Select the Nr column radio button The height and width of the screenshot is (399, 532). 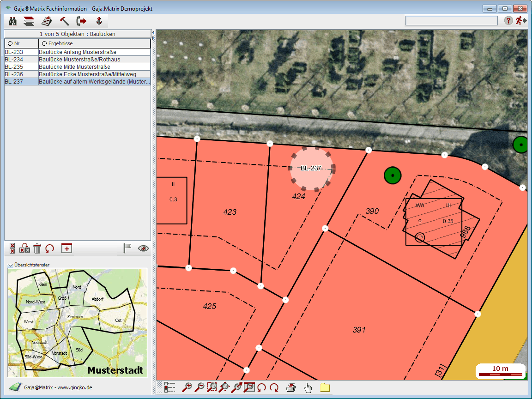[10, 43]
